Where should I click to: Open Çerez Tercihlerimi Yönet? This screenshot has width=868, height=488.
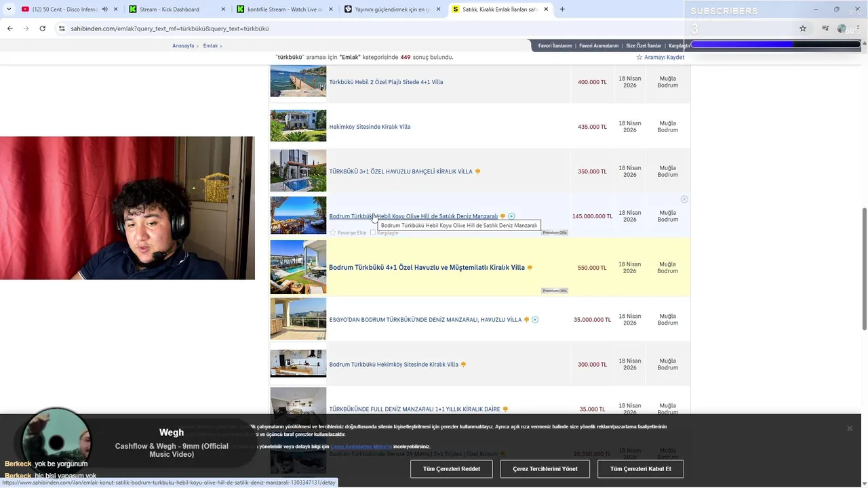[x=545, y=469]
